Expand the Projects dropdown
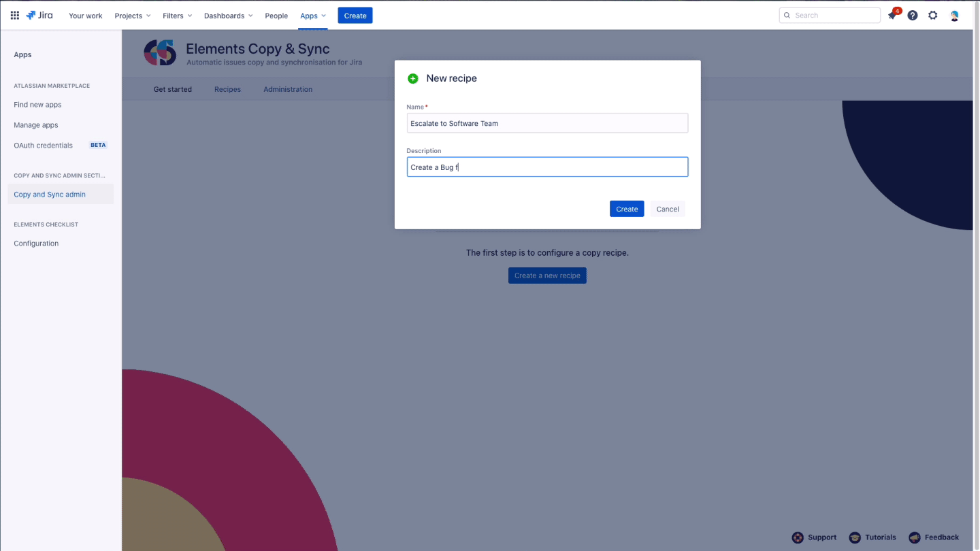 click(133, 16)
